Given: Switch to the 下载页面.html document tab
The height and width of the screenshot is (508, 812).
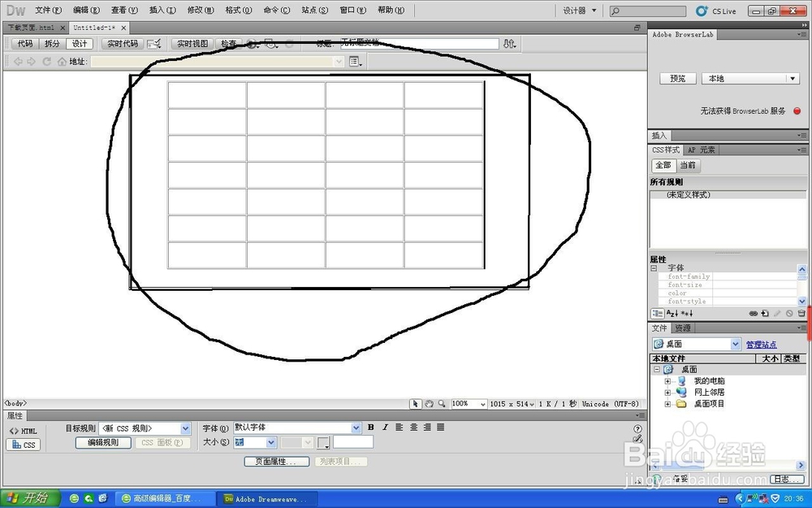Looking at the screenshot, I should click(31, 28).
